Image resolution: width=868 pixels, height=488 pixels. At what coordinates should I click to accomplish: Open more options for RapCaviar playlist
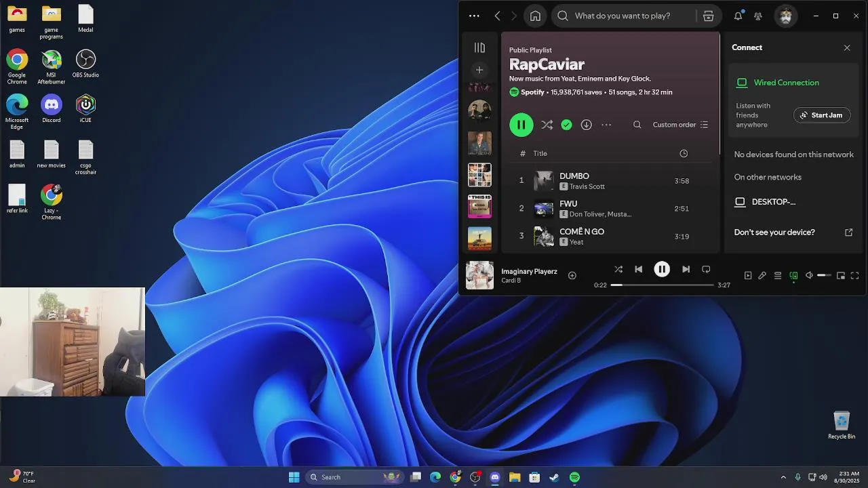tap(606, 125)
